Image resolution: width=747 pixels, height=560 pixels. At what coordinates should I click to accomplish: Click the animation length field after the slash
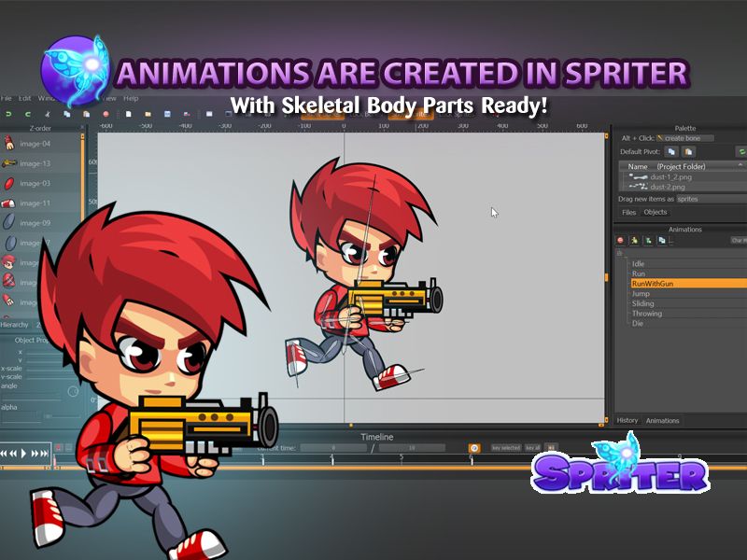click(x=412, y=448)
